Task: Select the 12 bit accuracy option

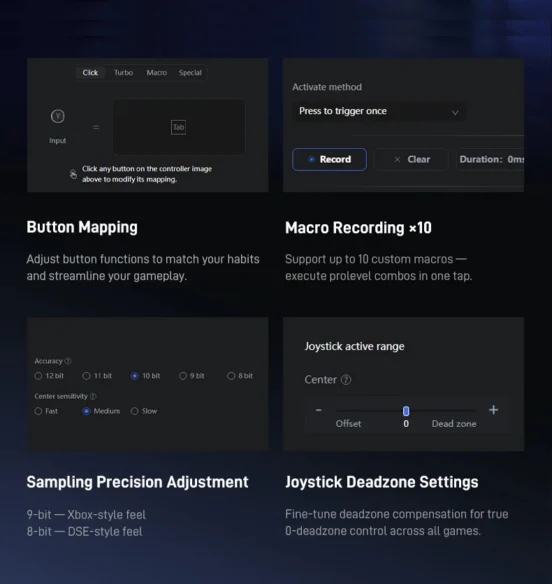Action: point(49,376)
